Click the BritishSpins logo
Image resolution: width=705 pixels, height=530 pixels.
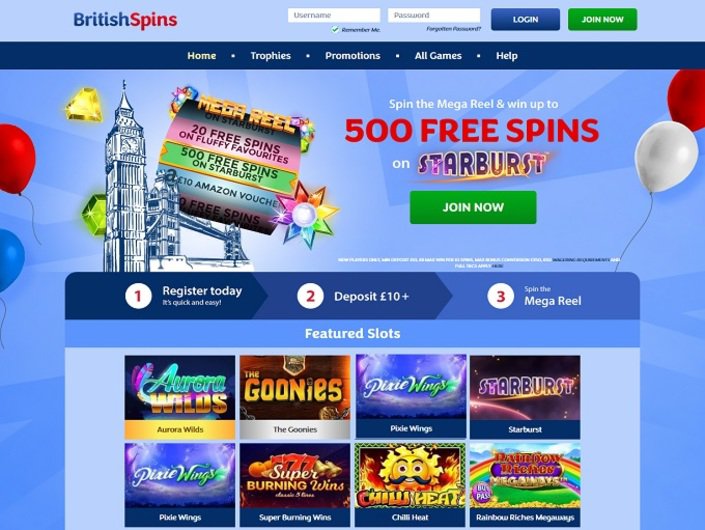(125, 20)
